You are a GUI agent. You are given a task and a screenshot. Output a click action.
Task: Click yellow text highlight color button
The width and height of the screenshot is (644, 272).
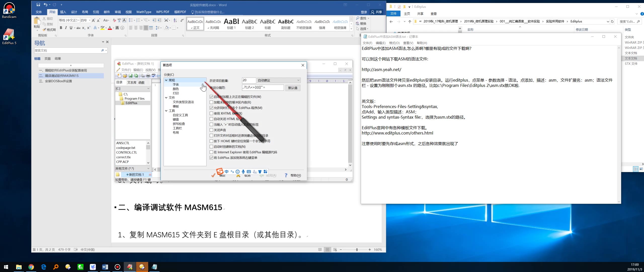pos(102,28)
